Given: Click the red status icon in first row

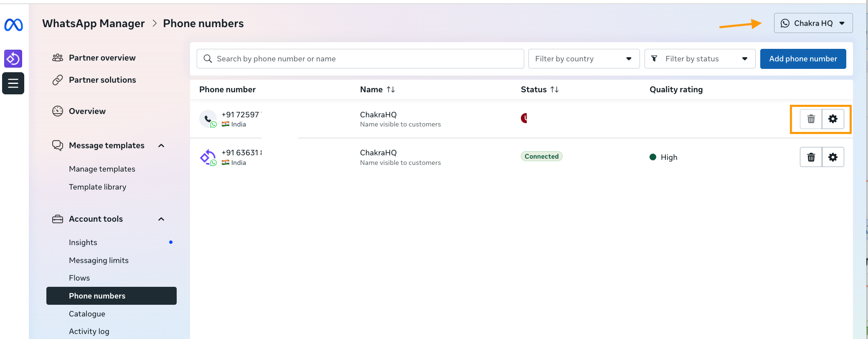Looking at the screenshot, I should click(x=524, y=118).
